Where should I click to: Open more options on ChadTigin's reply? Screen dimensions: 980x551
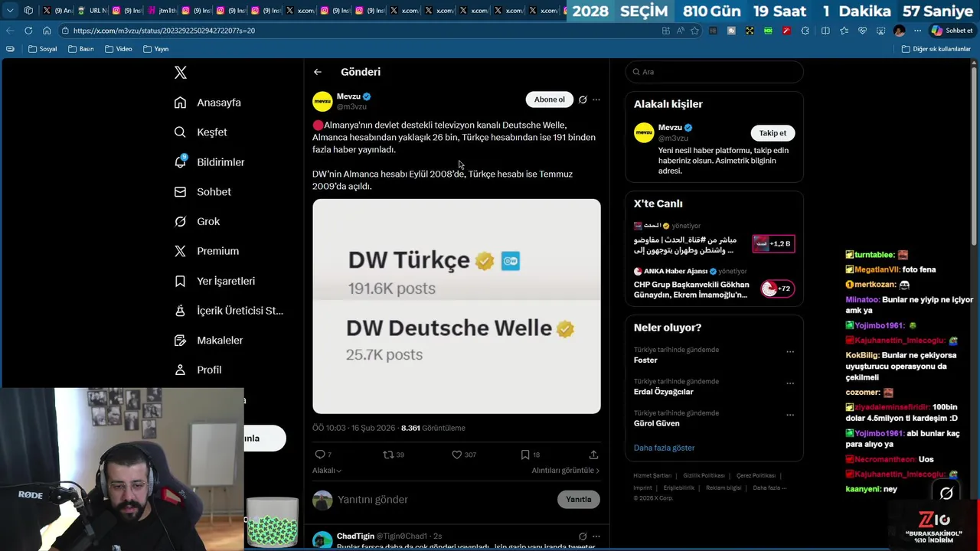click(596, 536)
